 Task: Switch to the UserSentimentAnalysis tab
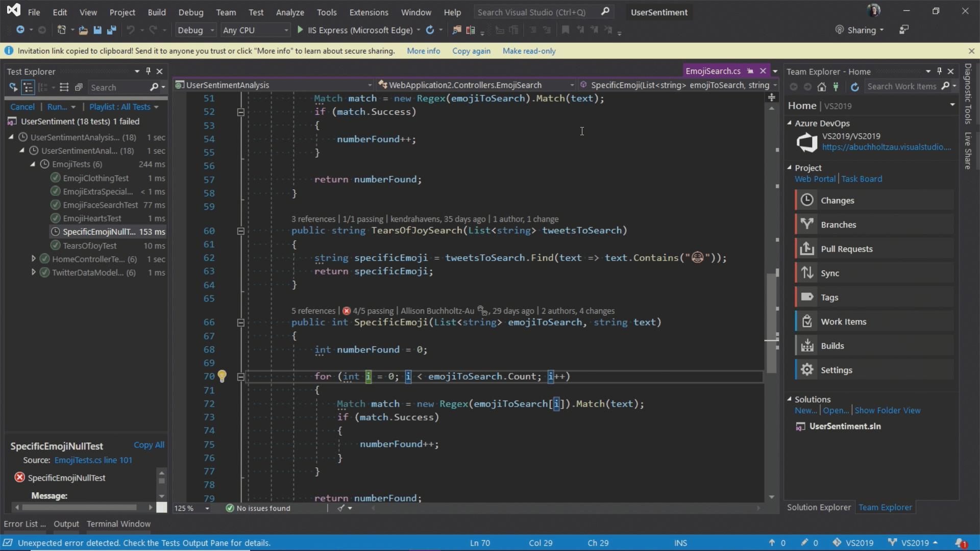tap(228, 85)
